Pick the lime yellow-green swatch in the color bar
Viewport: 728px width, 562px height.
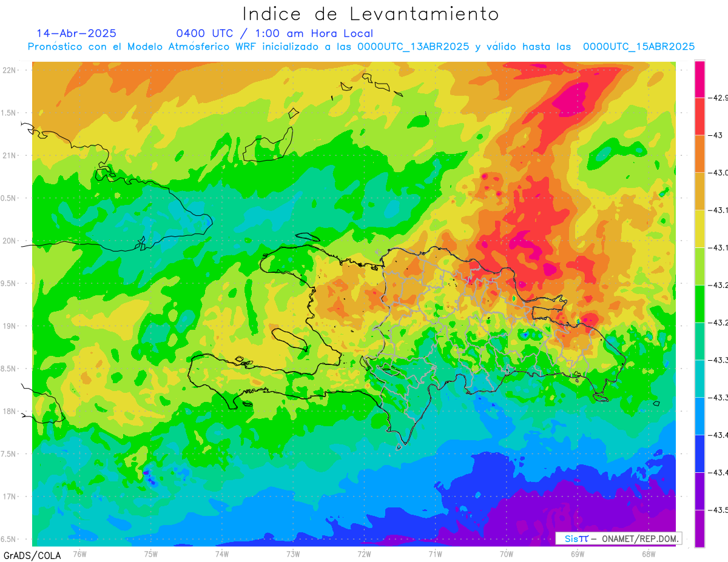699,266
